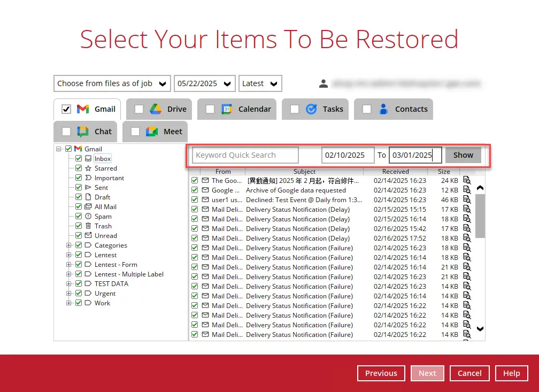Click the Google Chat icon
Image resolution: width=539 pixels, height=392 pixels.
(83, 132)
